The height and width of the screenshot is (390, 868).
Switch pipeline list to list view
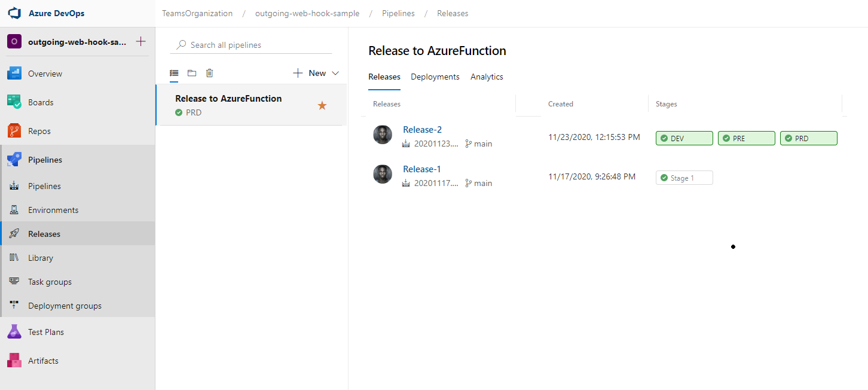pos(174,72)
